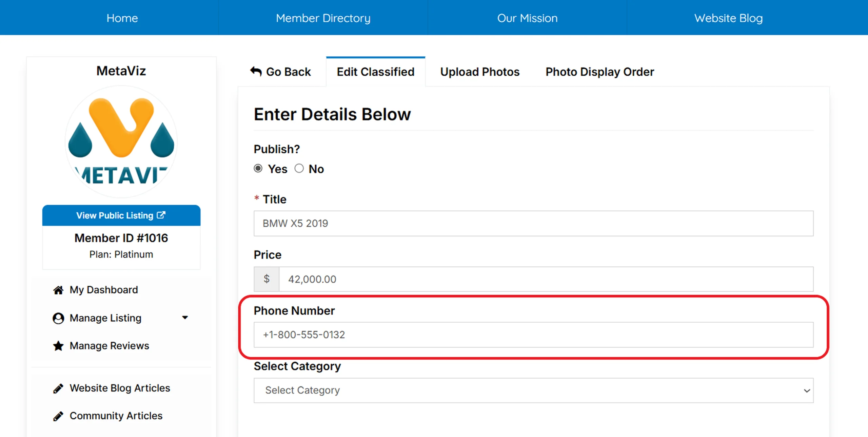Click external link icon on View Public Listing
868x437 pixels.
(x=161, y=215)
